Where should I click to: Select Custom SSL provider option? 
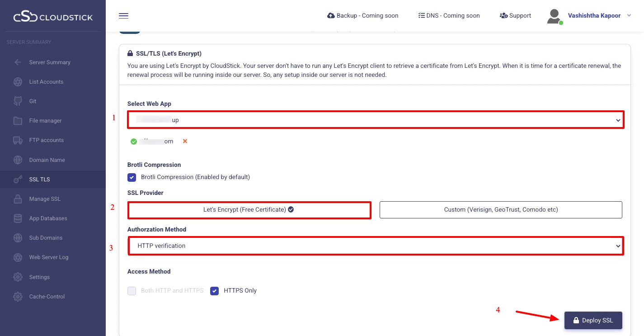click(501, 210)
